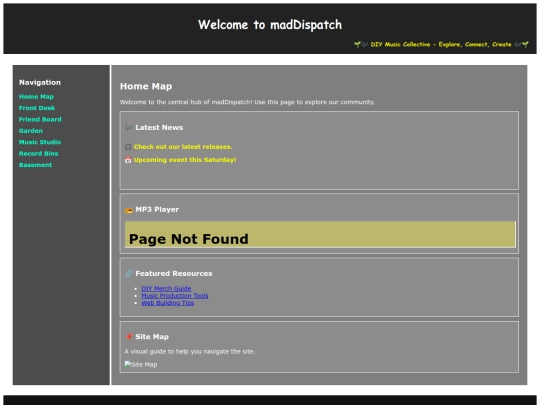This screenshot has height=405, width=540.
Task: Click 'A visual guide to help you navigate' text
Action: pyautogui.click(x=190, y=352)
